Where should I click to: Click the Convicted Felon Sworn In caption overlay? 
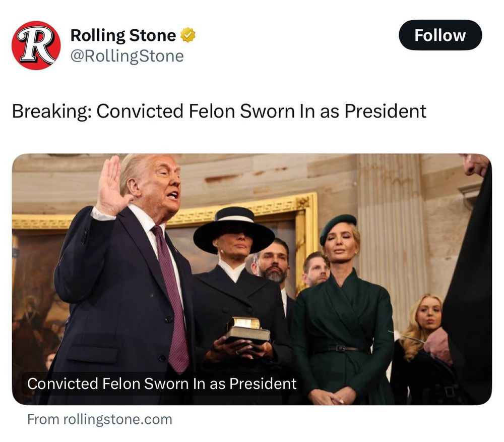tap(162, 383)
